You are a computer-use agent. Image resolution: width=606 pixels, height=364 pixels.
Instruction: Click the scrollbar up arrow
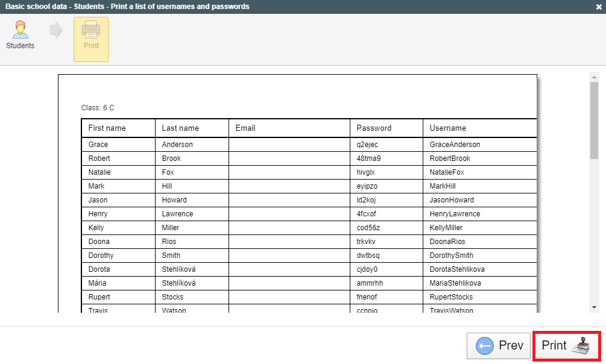[x=594, y=77]
